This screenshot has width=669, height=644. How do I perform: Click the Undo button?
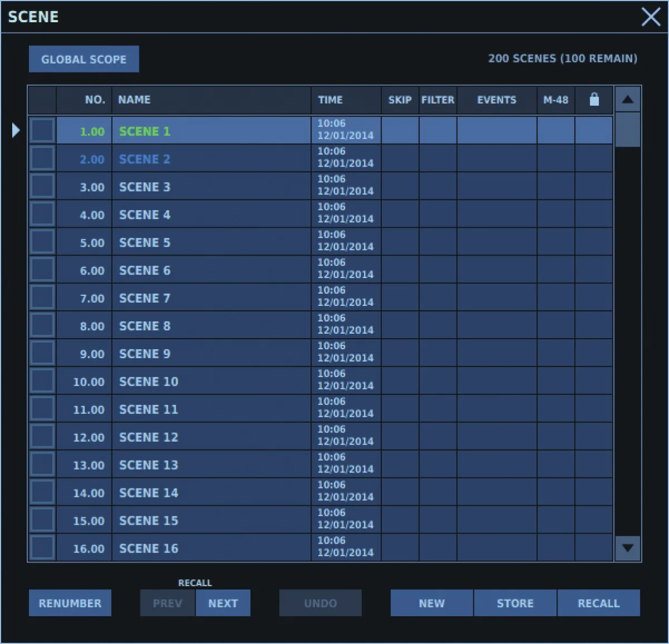click(x=321, y=603)
